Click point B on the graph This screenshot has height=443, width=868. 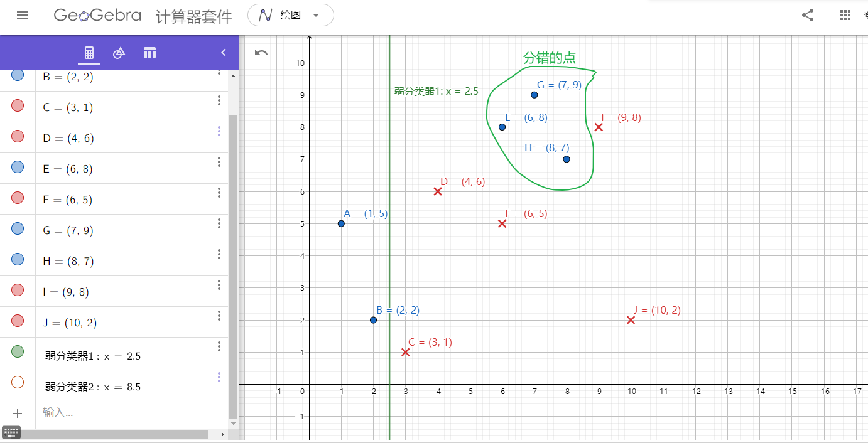373,320
